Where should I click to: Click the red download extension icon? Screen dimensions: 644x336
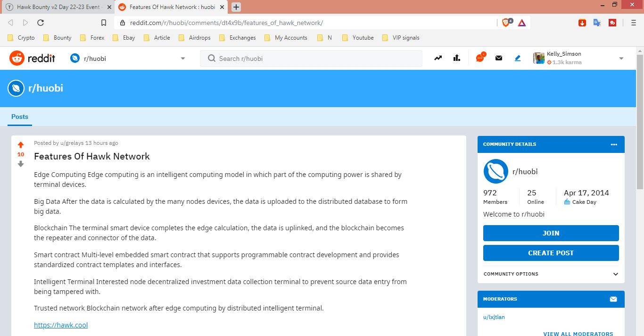(582, 22)
